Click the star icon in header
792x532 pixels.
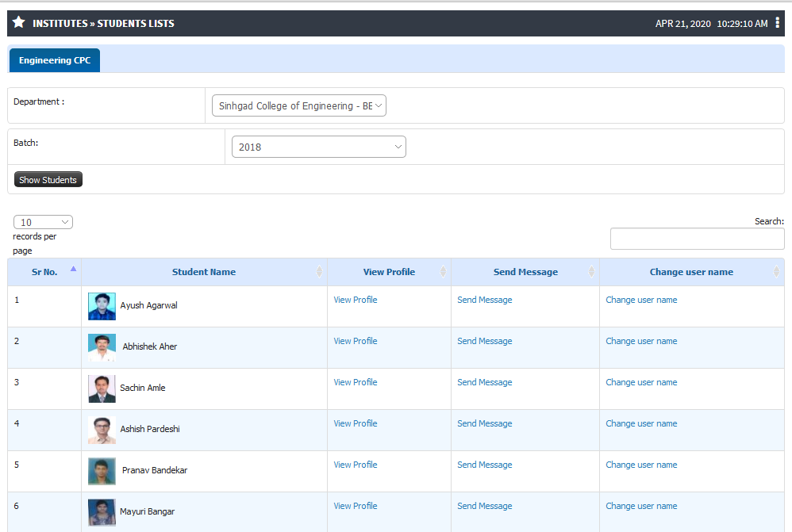[19, 22]
